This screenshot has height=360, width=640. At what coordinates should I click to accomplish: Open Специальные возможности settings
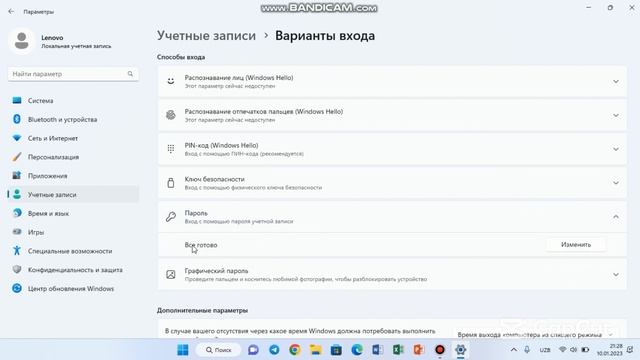(x=73, y=251)
